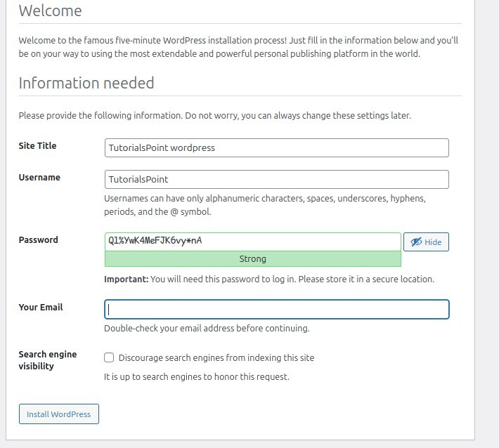Image resolution: width=499 pixels, height=448 pixels.
Task: Click the Information needed heading
Action: [x=86, y=83]
